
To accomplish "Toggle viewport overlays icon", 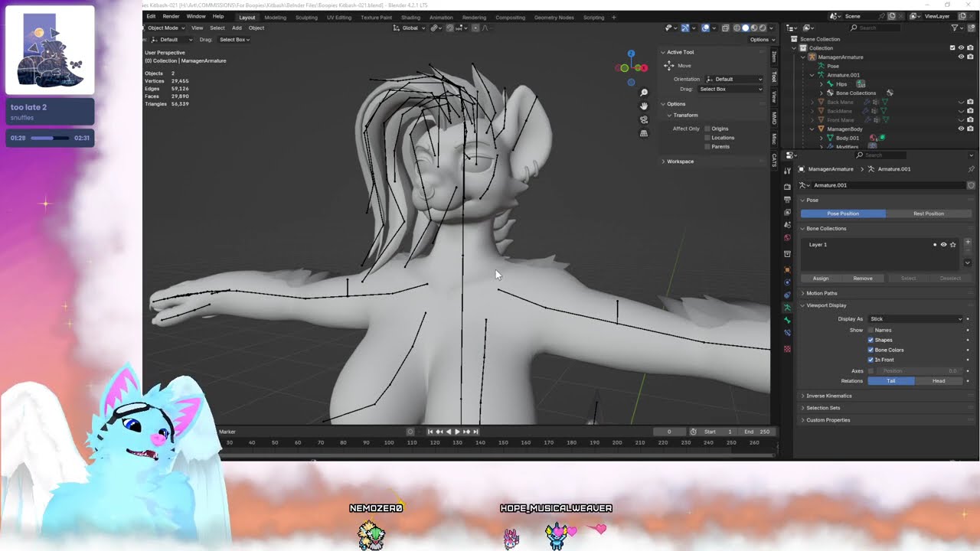I will pyautogui.click(x=705, y=28).
